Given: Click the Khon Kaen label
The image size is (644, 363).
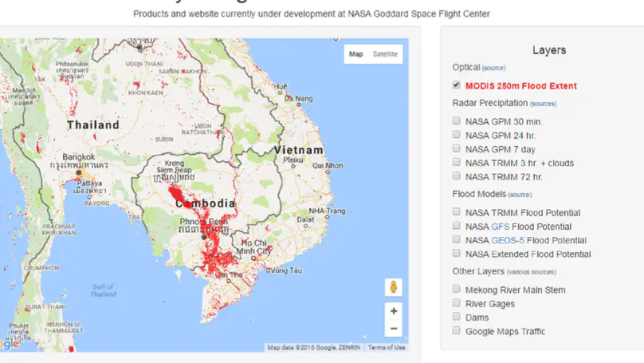Looking at the screenshot, I should point(145,93).
